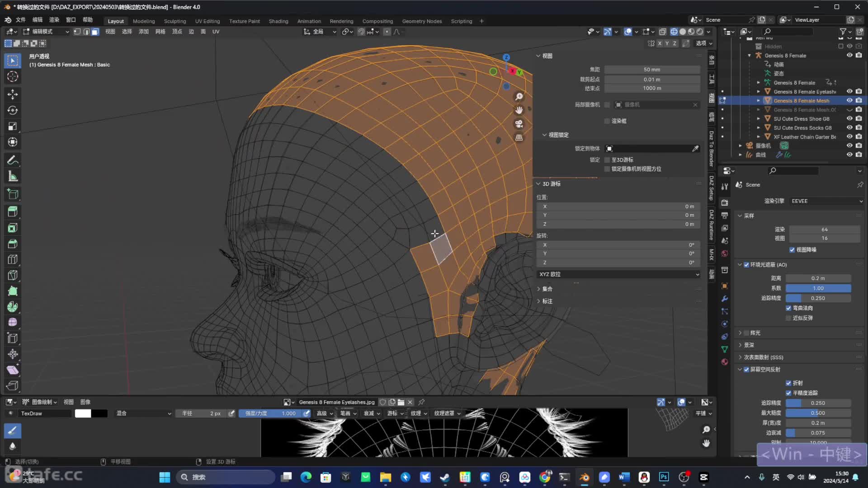
Task: Select the Extrude Region tool
Action: [x=13, y=211]
